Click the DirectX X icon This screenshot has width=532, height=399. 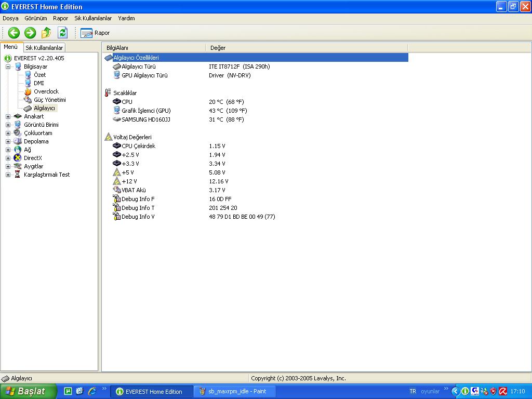pyautogui.click(x=18, y=158)
